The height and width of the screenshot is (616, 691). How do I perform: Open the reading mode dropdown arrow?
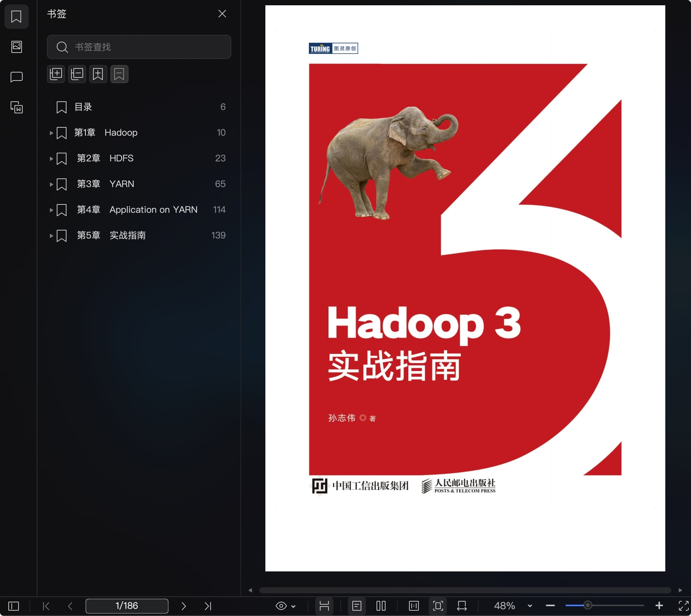(x=293, y=607)
